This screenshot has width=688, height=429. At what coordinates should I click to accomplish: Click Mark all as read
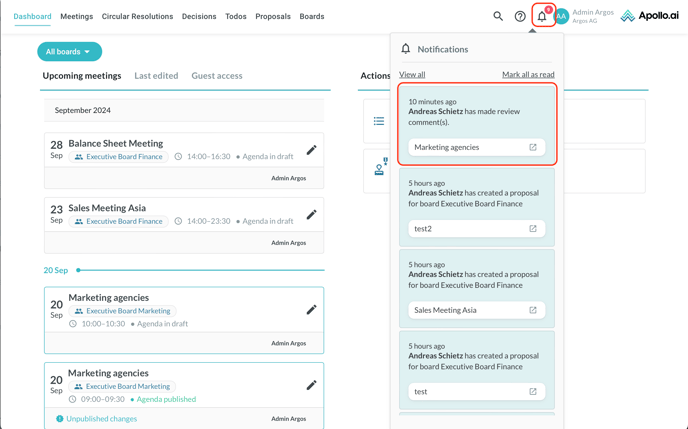point(528,74)
